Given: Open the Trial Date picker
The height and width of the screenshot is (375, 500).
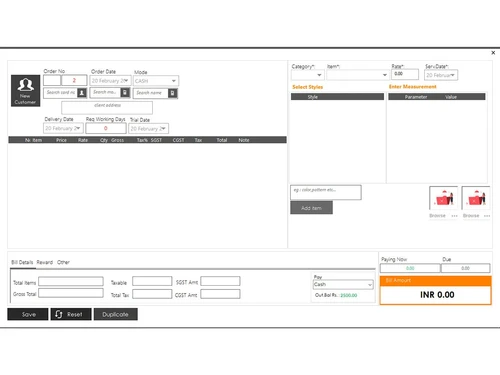Looking at the screenshot, I should (148, 129).
